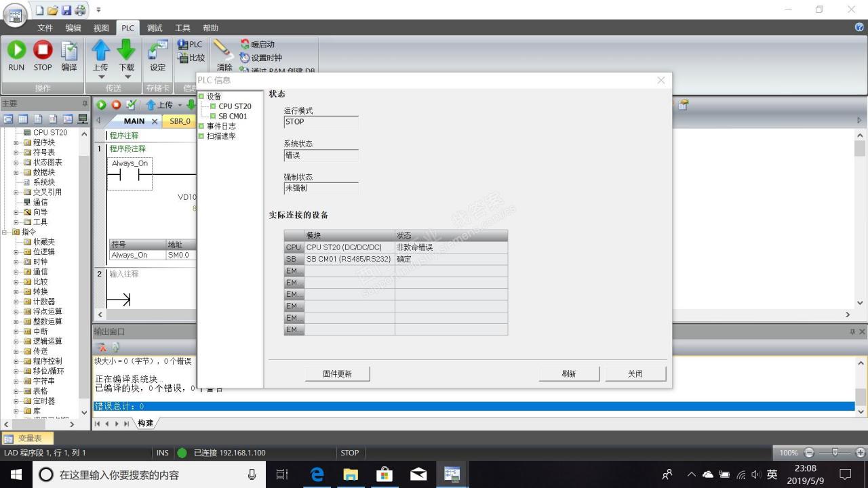868x488 pixels.
Task: Click the Print icon in quick access
Action: [x=80, y=9]
